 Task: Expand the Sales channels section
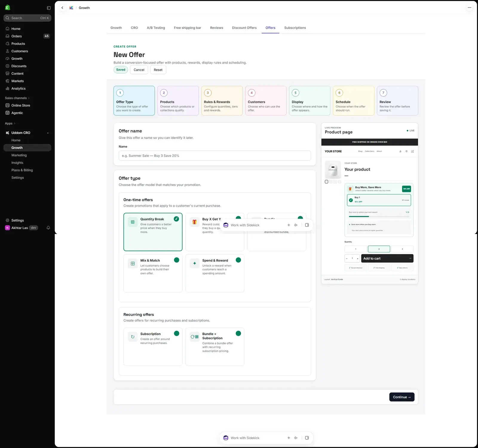tap(17, 98)
